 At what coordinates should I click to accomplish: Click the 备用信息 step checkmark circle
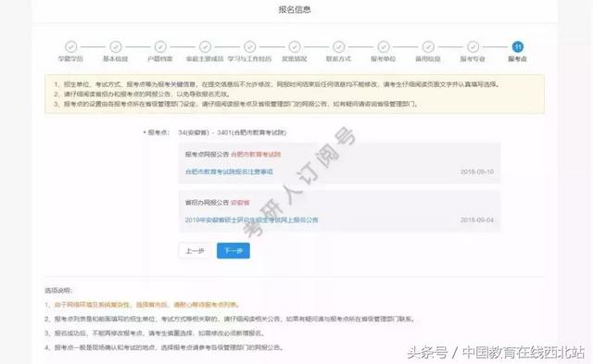click(428, 47)
